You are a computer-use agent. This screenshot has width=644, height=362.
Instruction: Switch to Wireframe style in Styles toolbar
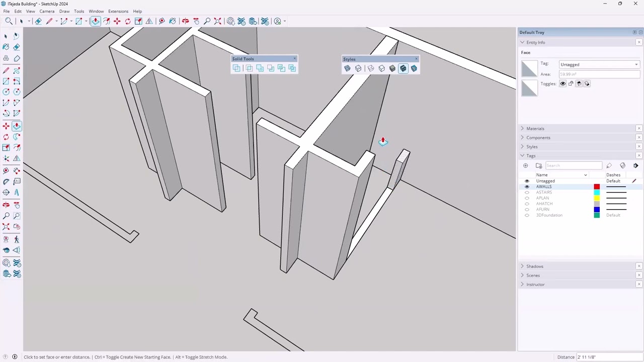coord(371,68)
